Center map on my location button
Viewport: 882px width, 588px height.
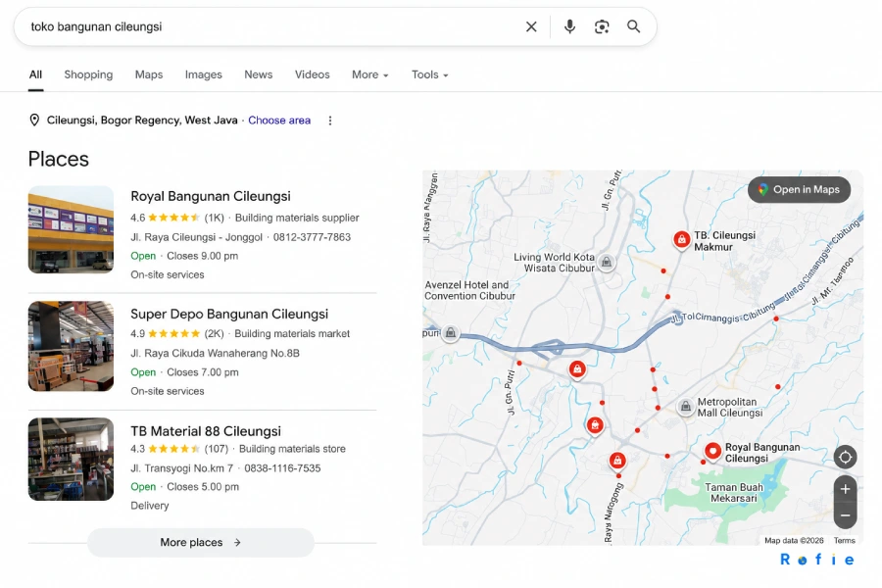click(x=845, y=457)
